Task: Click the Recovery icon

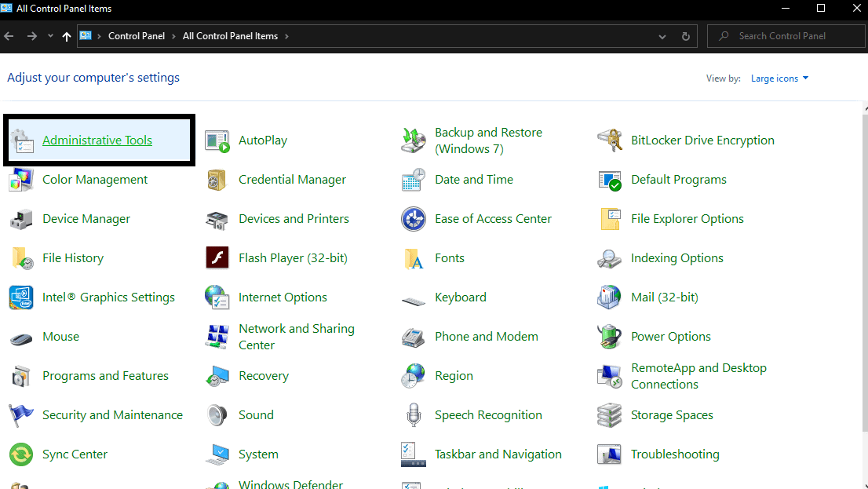Action: [x=217, y=377]
